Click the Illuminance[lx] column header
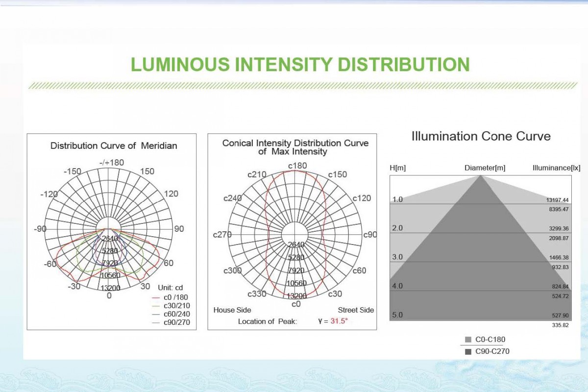Image resolution: width=588 pixels, height=392 pixels. click(557, 168)
